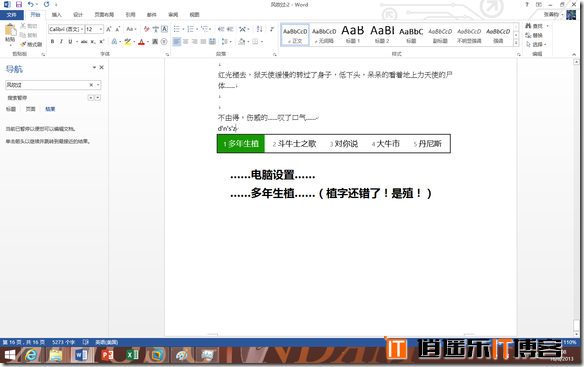Image resolution: width=584 pixels, height=367 pixels.
Task: Apply the 无间隔 no spacing style
Action: click(324, 35)
